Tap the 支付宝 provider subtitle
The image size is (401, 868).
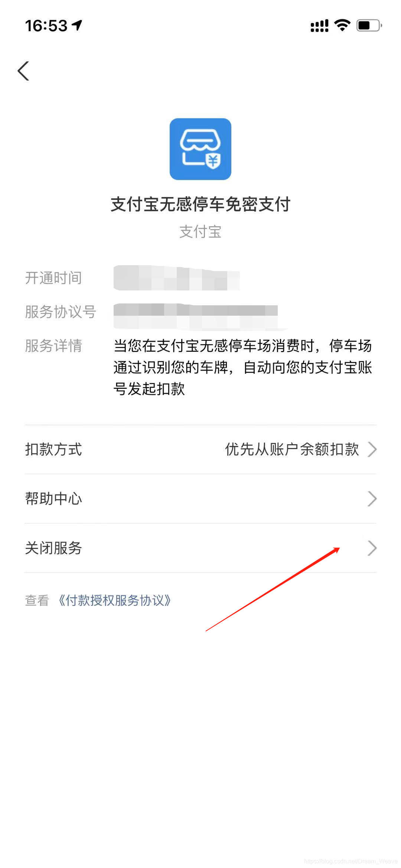pyautogui.click(x=200, y=232)
